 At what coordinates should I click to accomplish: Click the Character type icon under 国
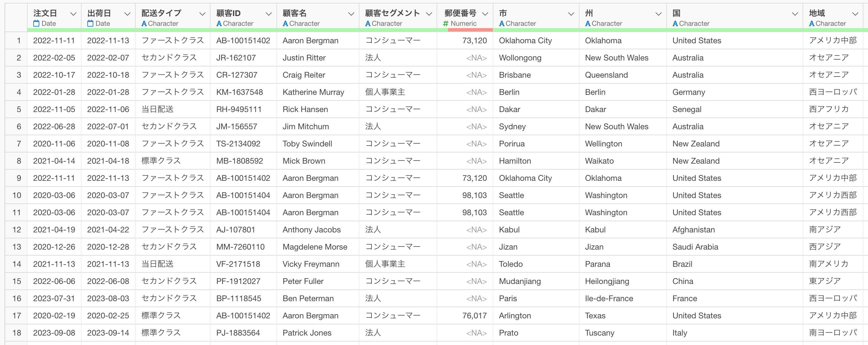tap(675, 23)
